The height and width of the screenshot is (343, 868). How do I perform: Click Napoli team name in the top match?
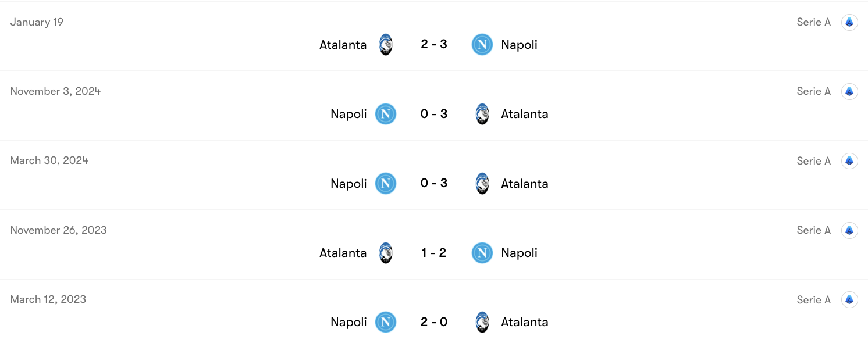click(x=519, y=44)
